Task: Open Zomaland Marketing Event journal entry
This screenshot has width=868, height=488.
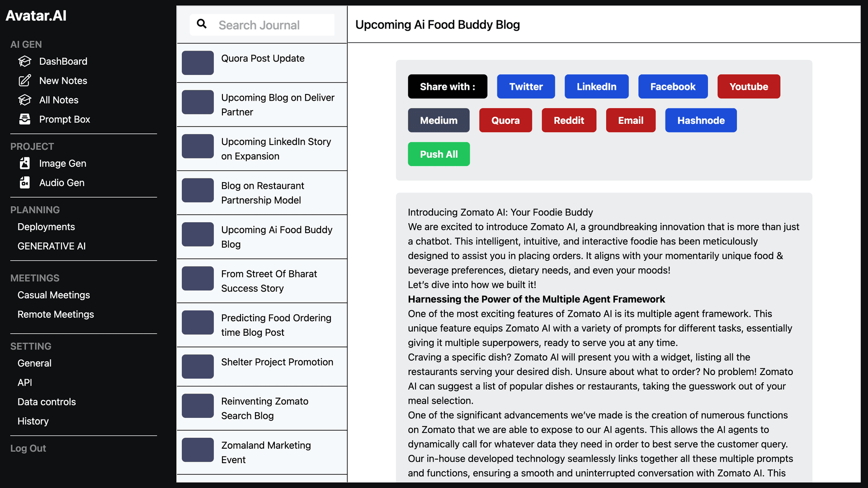Action: coord(262,452)
